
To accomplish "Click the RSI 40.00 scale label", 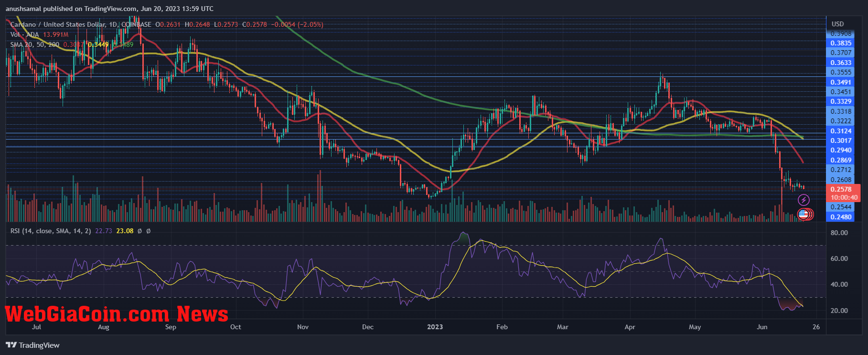I will point(839,284).
